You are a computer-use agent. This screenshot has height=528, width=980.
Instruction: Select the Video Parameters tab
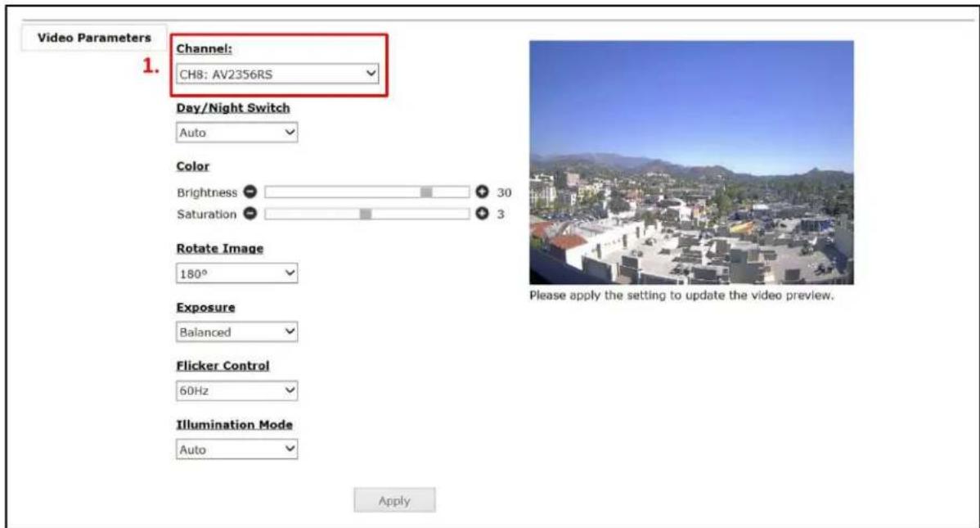pyautogui.click(x=94, y=38)
